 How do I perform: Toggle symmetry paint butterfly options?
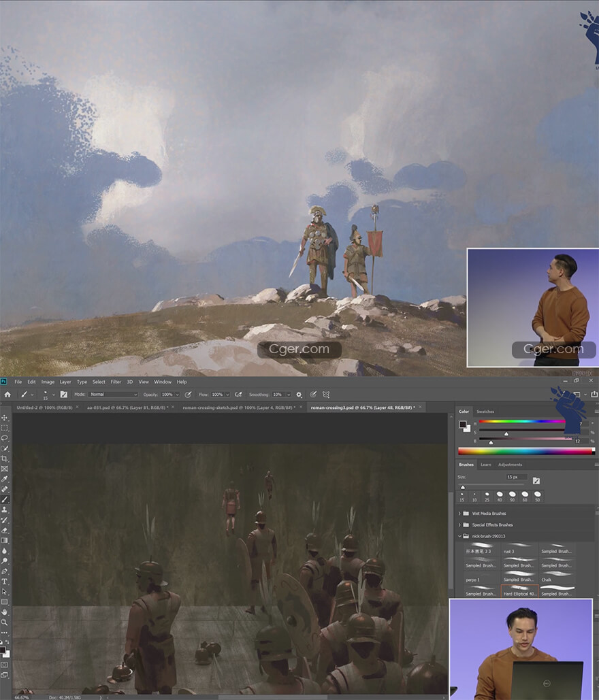point(326,395)
